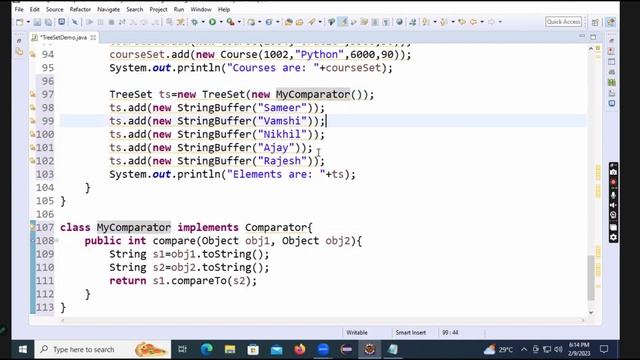
Task: Click the warning marker on line 99
Action: coord(33,121)
